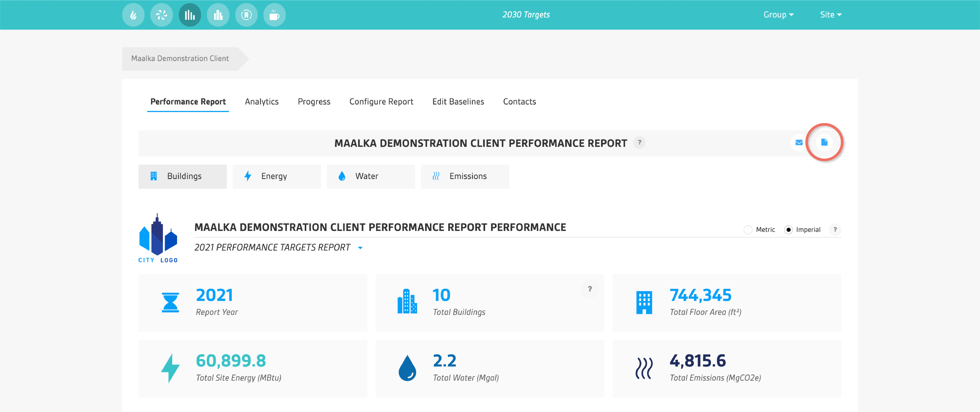Click the 4,815.6 Total Emissions value
980x412 pixels.
click(698, 361)
